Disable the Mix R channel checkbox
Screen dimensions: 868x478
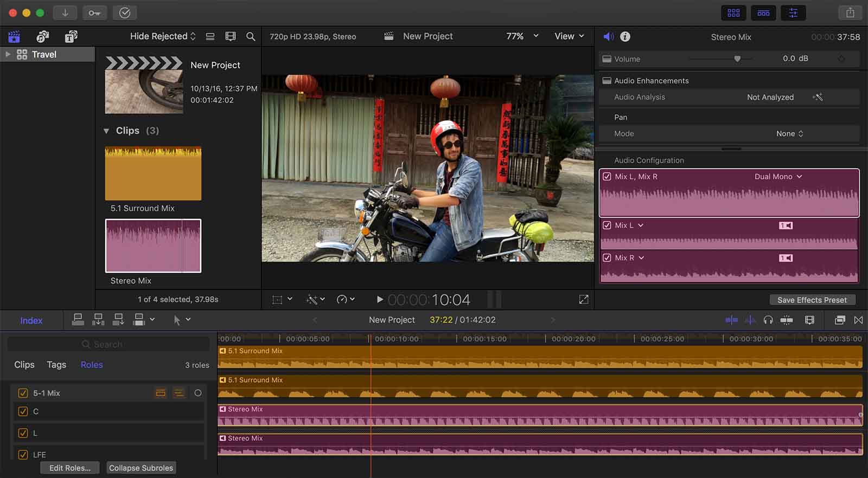tap(607, 258)
